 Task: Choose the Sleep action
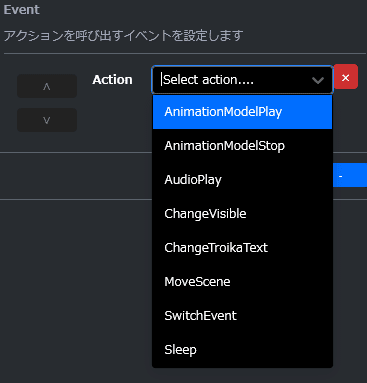point(242,350)
